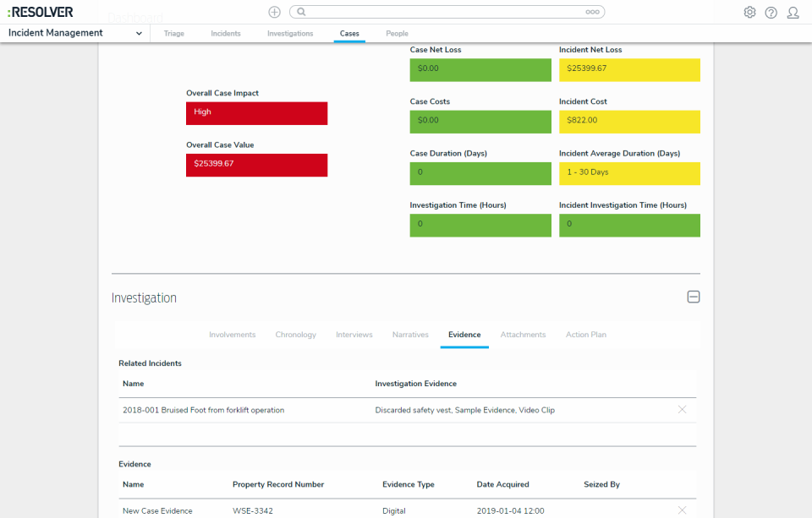Click the search options ellipsis icon
The height and width of the screenshot is (518, 812).
point(592,12)
